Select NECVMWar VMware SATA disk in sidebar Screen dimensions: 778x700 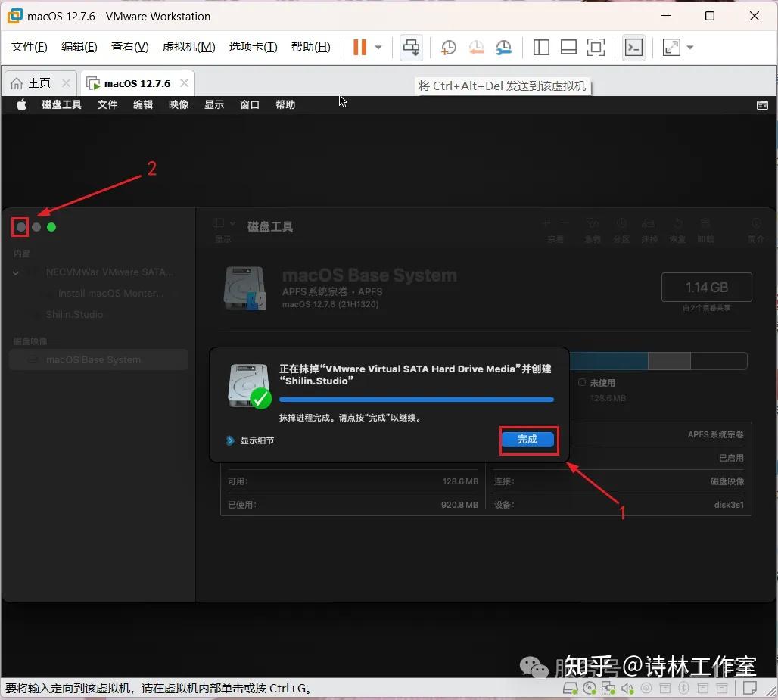coord(109,272)
